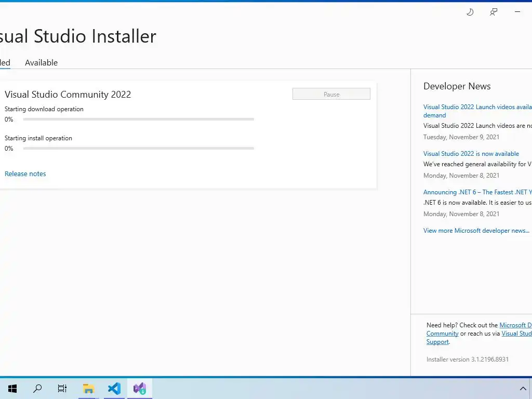Click the Visual Studio Community 2022 title
This screenshot has height=399, width=532.
click(68, 95)
